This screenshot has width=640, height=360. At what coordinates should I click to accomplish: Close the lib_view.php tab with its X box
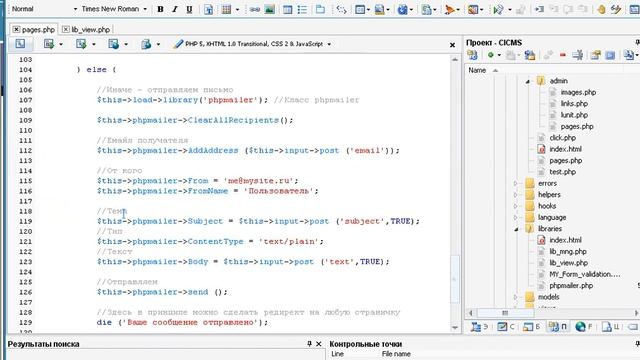click(65, 29)
